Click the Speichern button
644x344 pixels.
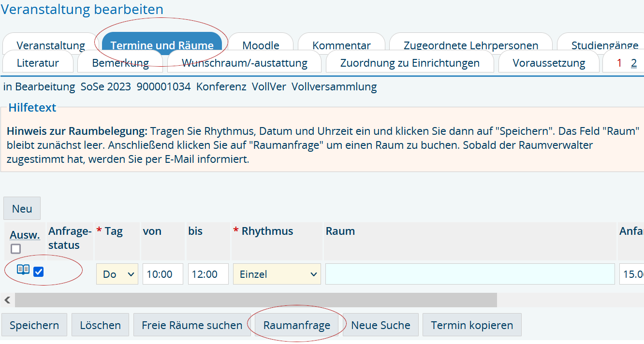point(34,325)
